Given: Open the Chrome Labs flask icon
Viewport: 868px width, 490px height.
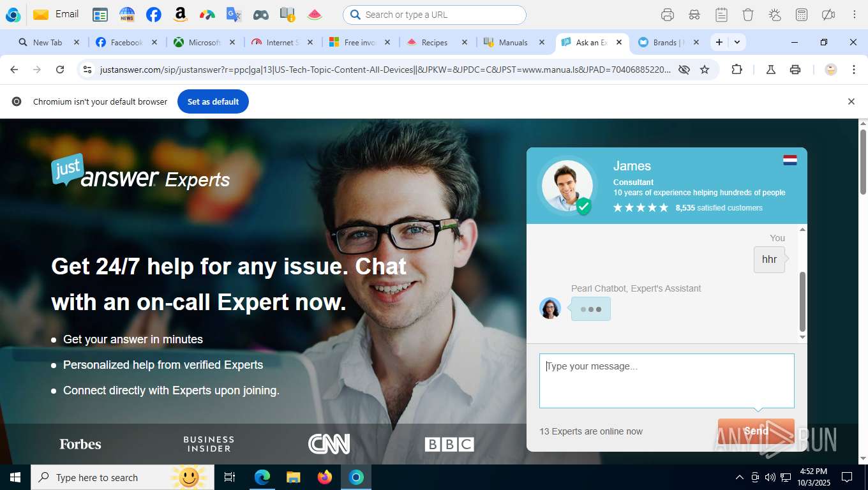Looking at the screenshot, I should [x=771, y=70].
